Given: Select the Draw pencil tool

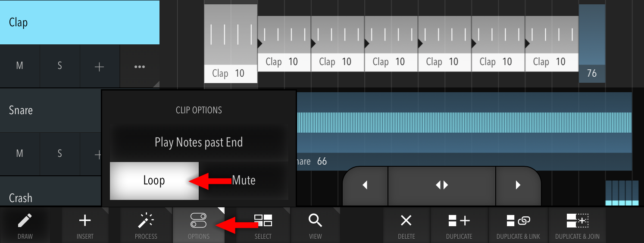Looking at the screenshot, I should pyautogui.click(x=25, y=225).
